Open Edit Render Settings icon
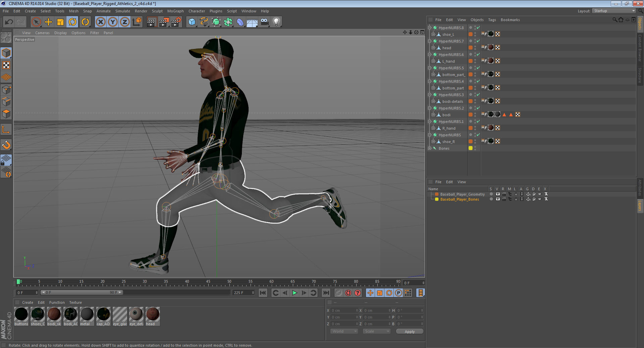This screenshot has height=348, width=644. pos(176,22)
